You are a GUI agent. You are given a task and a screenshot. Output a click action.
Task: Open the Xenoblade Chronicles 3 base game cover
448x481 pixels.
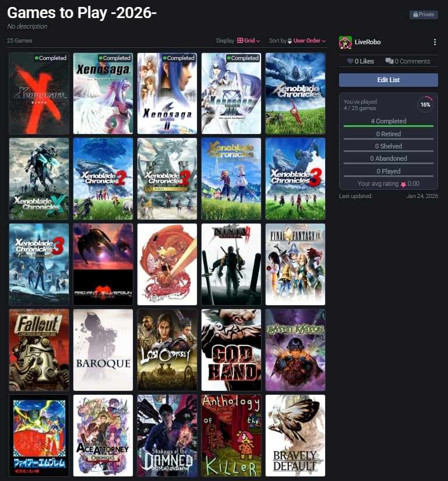pyautogui.click(x=295, y=179)
